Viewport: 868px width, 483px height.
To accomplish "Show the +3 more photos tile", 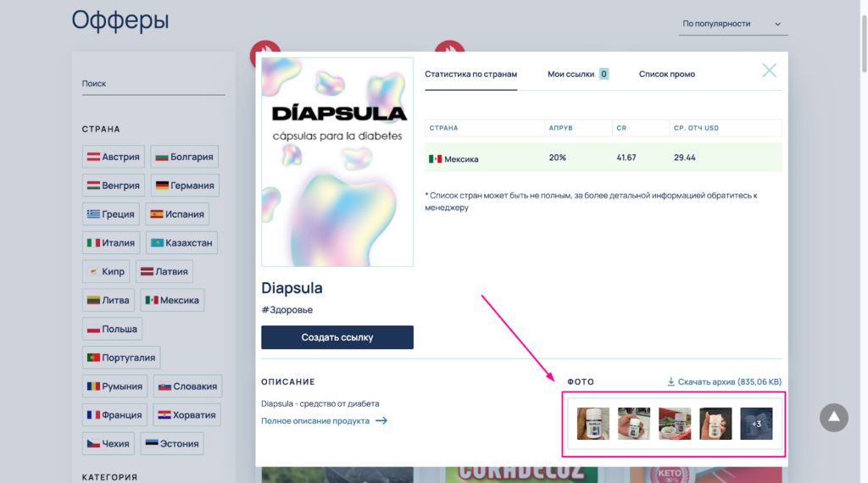I will click(756, 424).
